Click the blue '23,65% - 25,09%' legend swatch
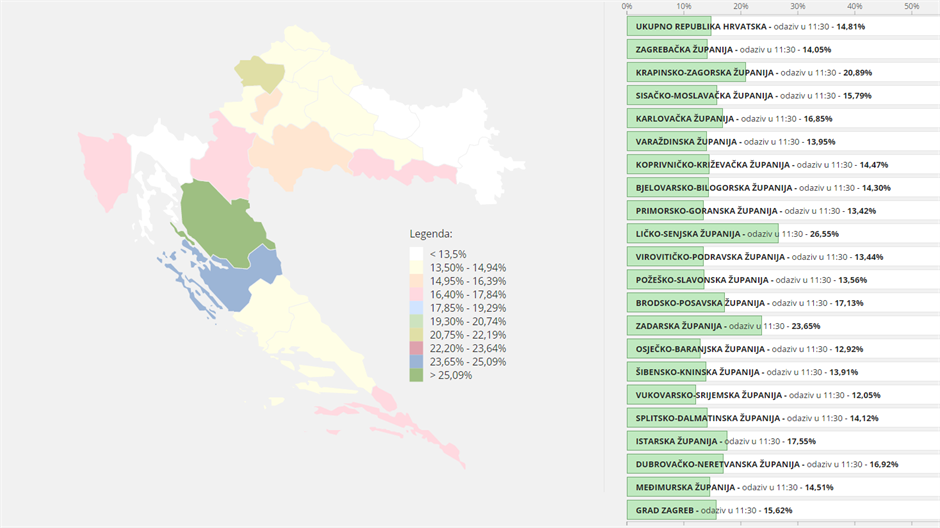Screen dimensions: 940x528 click(416, 361)
